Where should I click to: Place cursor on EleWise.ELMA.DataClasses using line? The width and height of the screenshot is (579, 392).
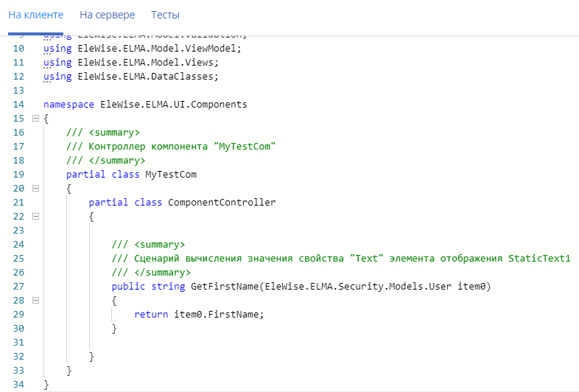click(131, 77)
